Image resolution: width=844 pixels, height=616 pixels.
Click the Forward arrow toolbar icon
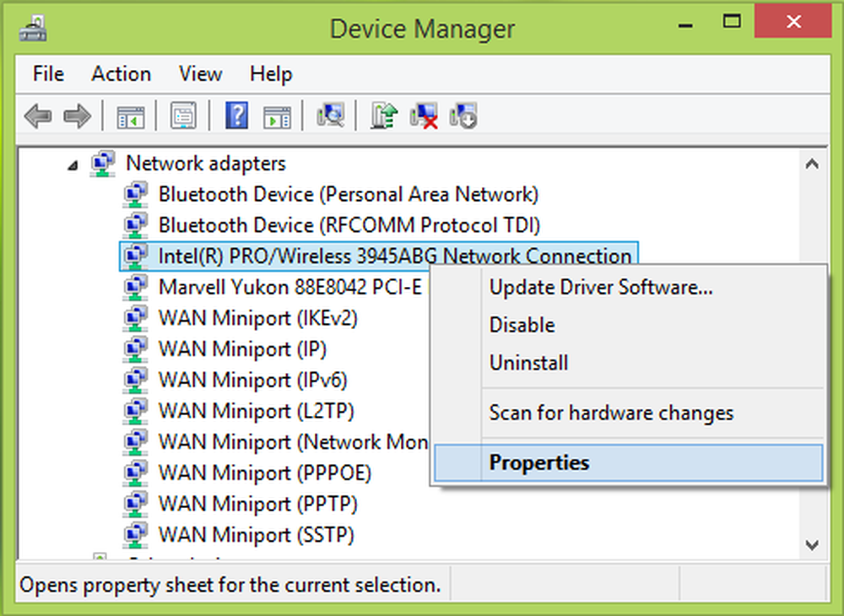tap(77, 116)
